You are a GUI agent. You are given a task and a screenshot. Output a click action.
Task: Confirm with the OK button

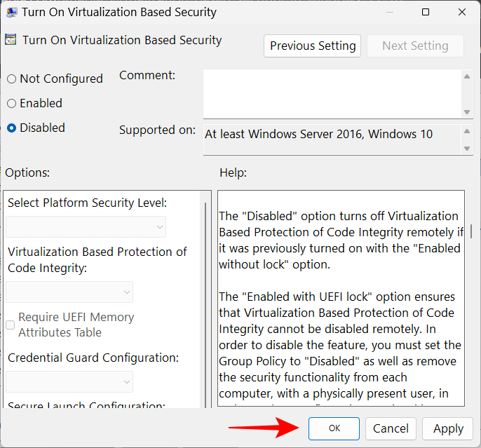point(334,428)
